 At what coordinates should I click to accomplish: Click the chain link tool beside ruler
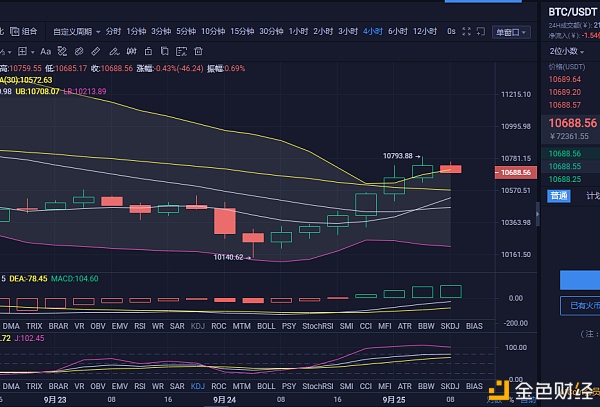[x=79, y=51]
